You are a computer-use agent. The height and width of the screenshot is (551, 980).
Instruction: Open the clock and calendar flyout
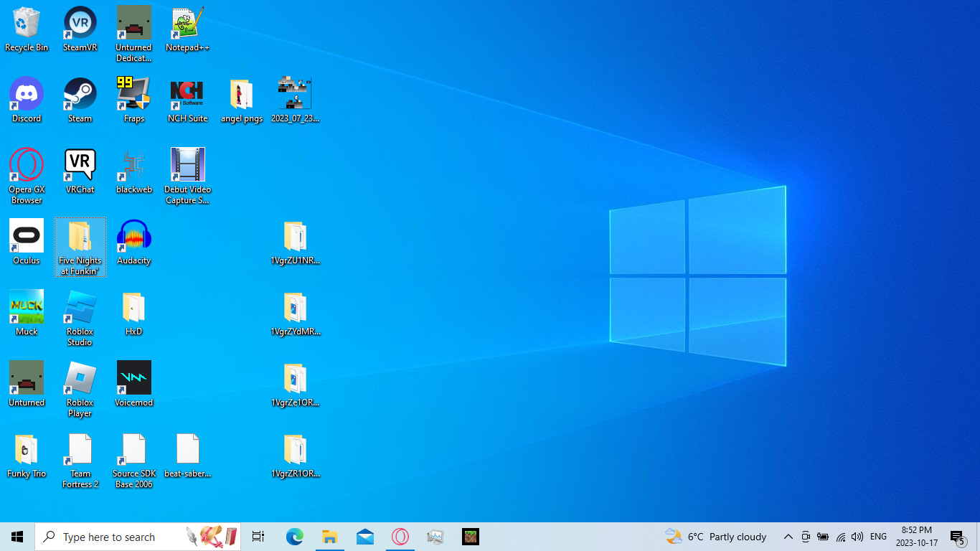pos(917,537)
